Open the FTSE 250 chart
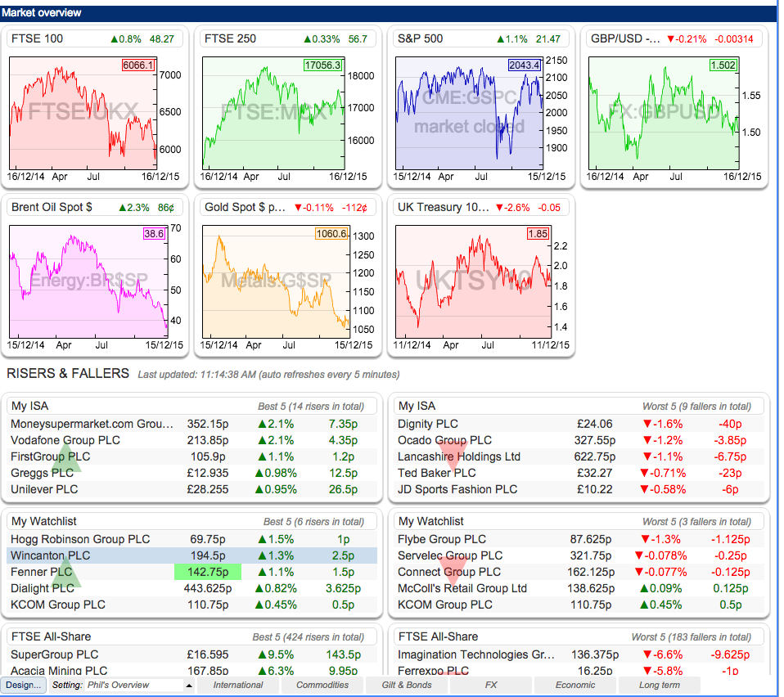Image resolution: width=784 pixels, height=697 pixels. point(273,113)
